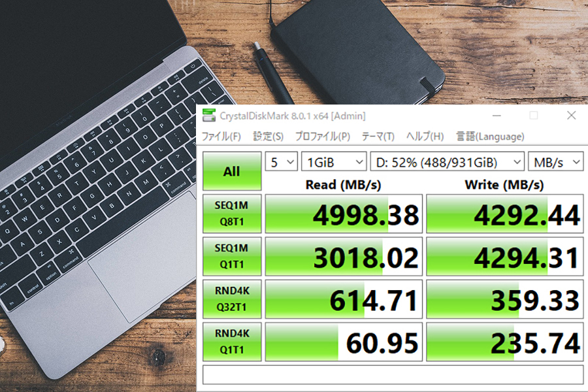Start the SEQ1M Q1T1 test
Image resolution: width=588 pixels, height=392 pixels.
pos(232,257)
